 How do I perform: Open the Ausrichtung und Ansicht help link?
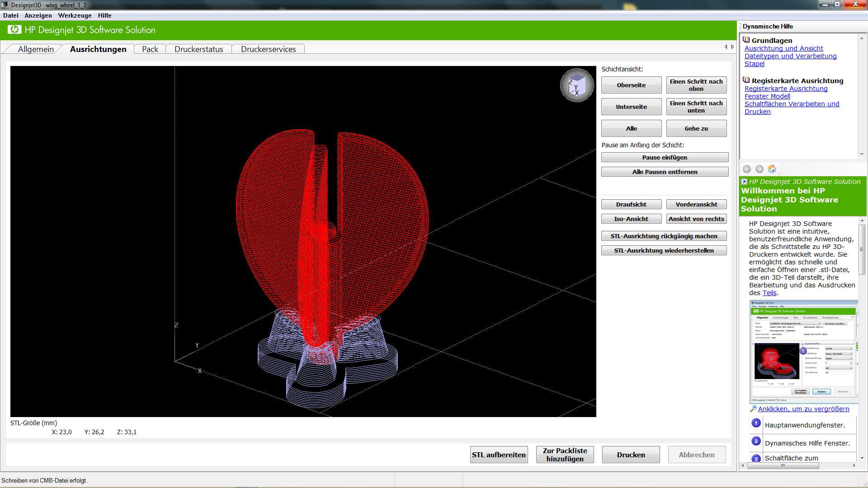(x=783, y=48)
